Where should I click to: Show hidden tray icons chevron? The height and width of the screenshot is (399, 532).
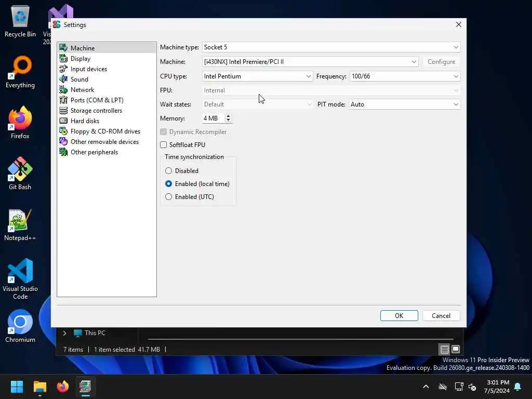[x=426, y=387]
